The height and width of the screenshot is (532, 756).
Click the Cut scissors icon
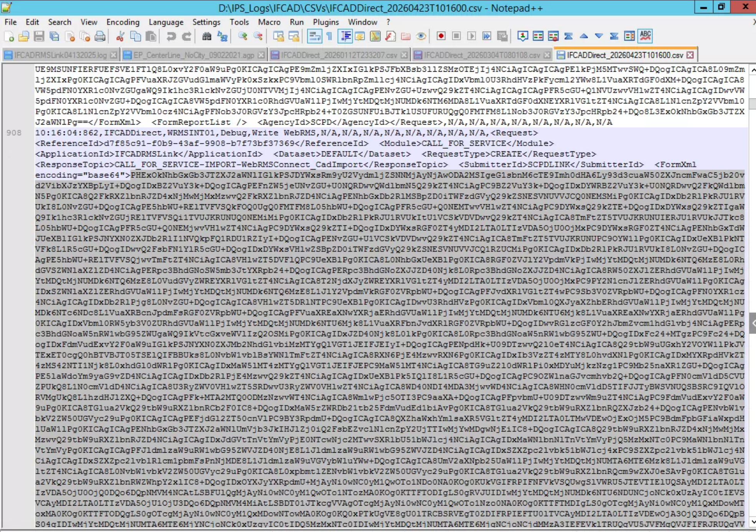point(120,36)
